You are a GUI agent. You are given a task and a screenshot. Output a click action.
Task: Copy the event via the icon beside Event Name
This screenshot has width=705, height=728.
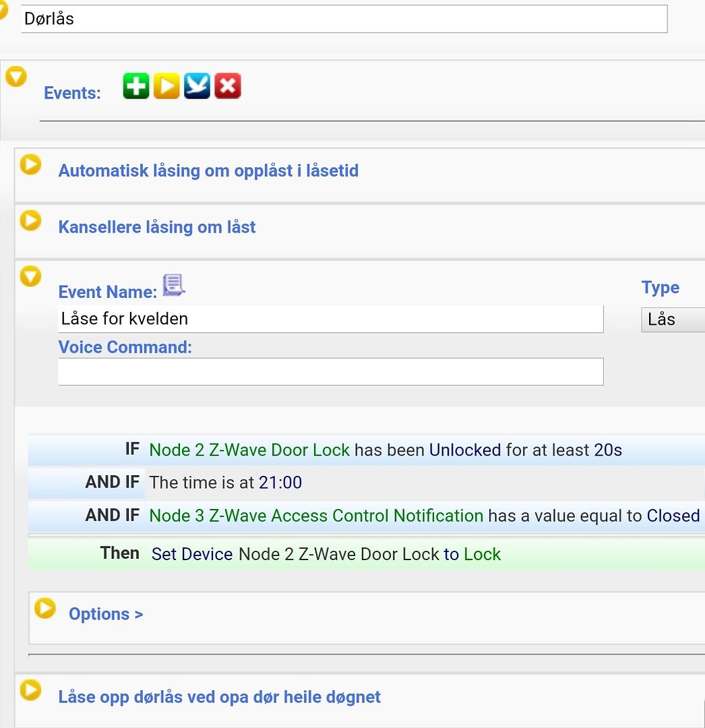(174, 285)
